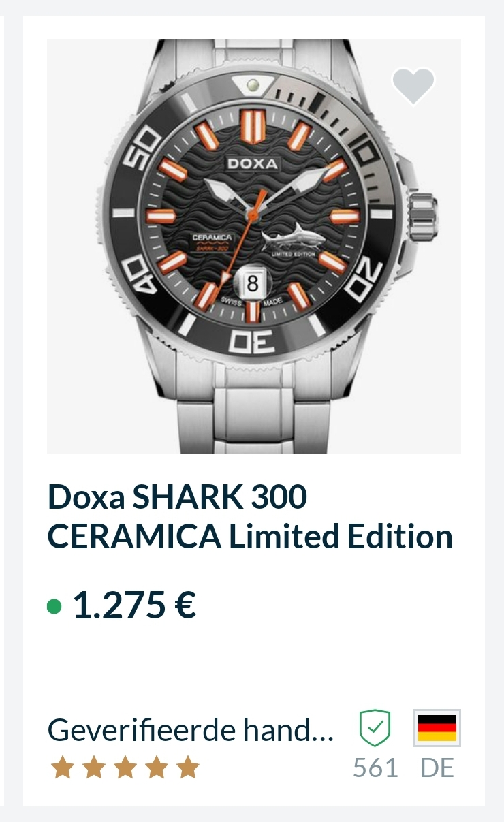Click the fourth rating star

[x=157, y=768]
